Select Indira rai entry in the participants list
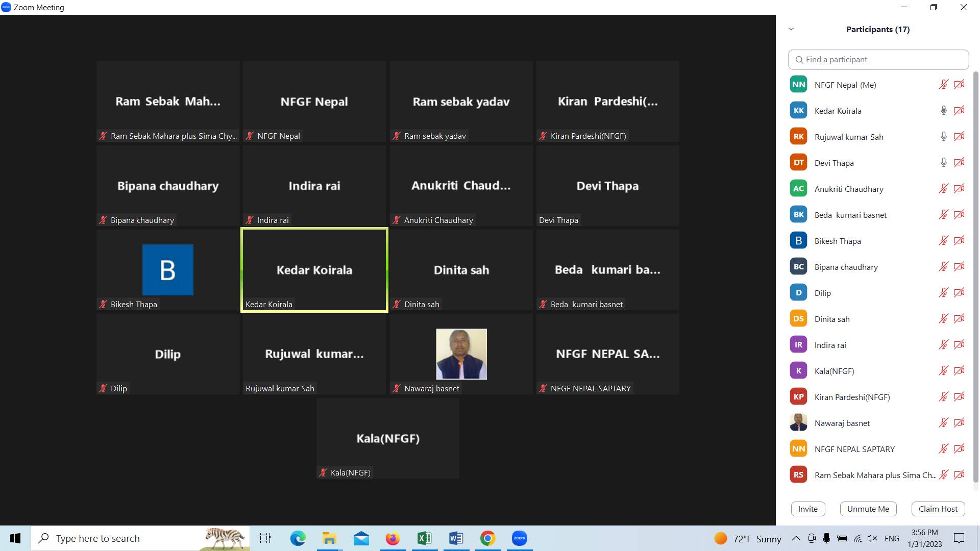Image resolution: width=980 pixels, height=551 pixels. click(x=830, y=345)
